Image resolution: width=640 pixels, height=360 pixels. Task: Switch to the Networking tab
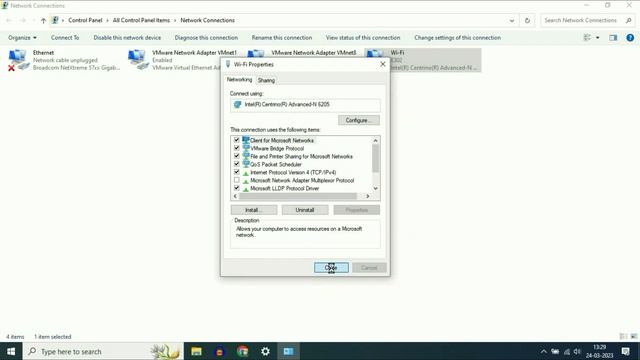(239, 80)
